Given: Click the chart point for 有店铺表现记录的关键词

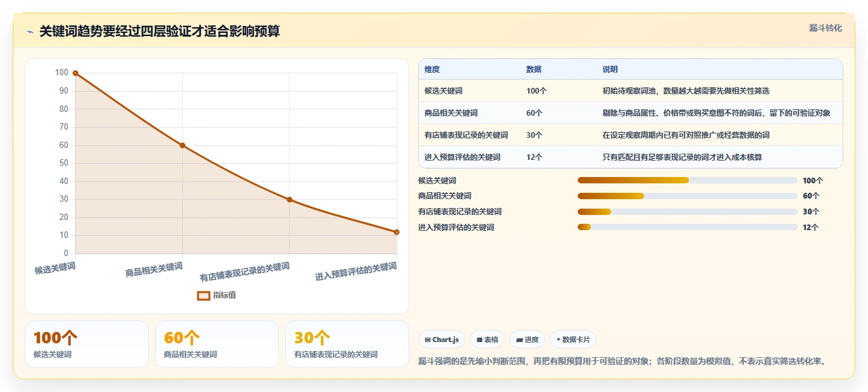Looking at the screenshot, I should pos(289,200).
